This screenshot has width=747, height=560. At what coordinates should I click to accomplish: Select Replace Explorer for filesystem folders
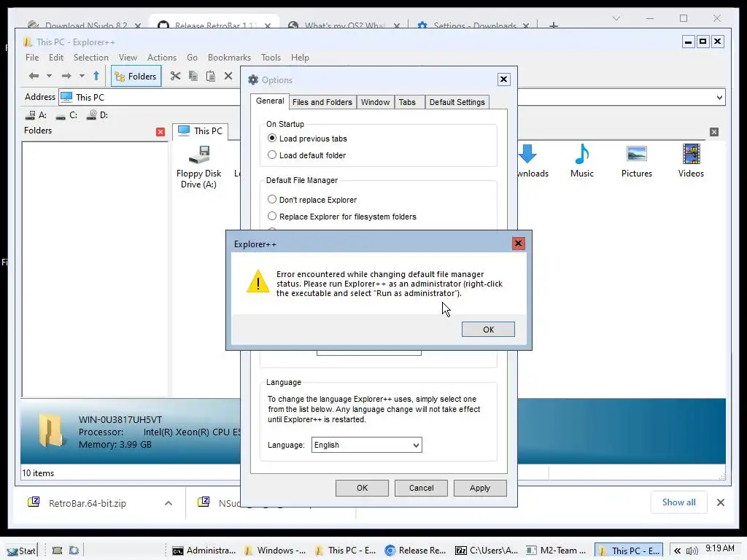click(x=272, y=216)
